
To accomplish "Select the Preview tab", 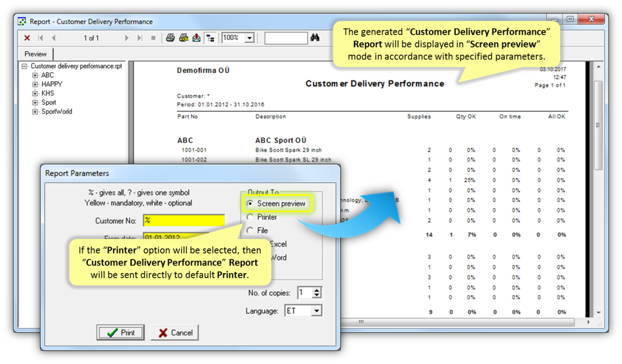I will point(35,54).
